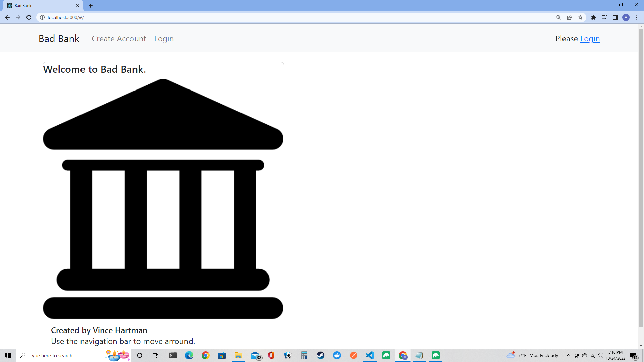Click the share icon in the address bar
Image resolution: width=644 pixels, height=362 pixels.
[570, 17]
